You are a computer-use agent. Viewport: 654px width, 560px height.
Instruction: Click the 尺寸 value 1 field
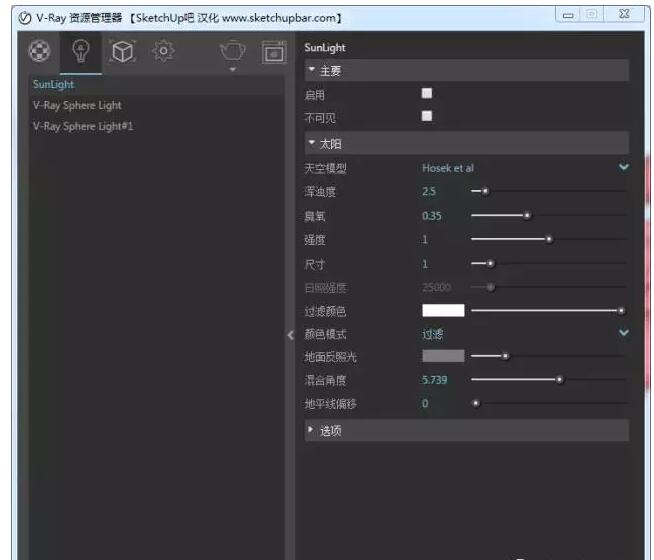(x=425, y=264)
